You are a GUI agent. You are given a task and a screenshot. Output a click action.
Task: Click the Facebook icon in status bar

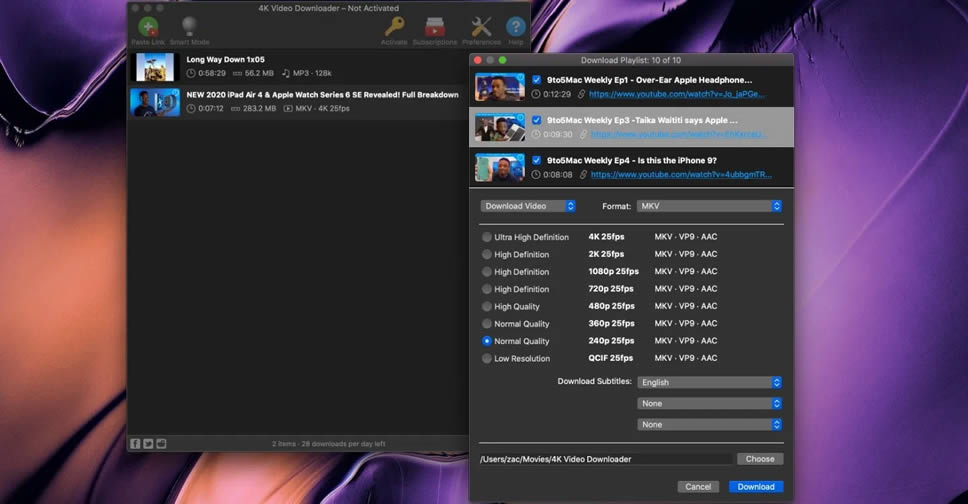pos(135,443)
